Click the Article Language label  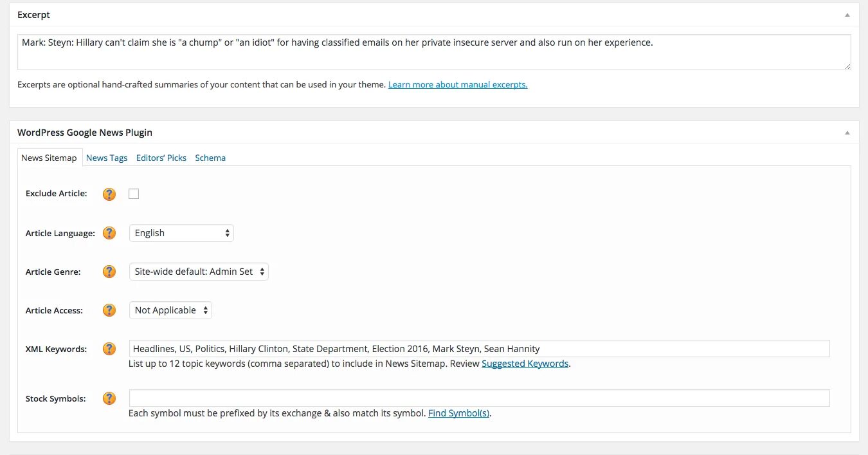tap(60, 233)
